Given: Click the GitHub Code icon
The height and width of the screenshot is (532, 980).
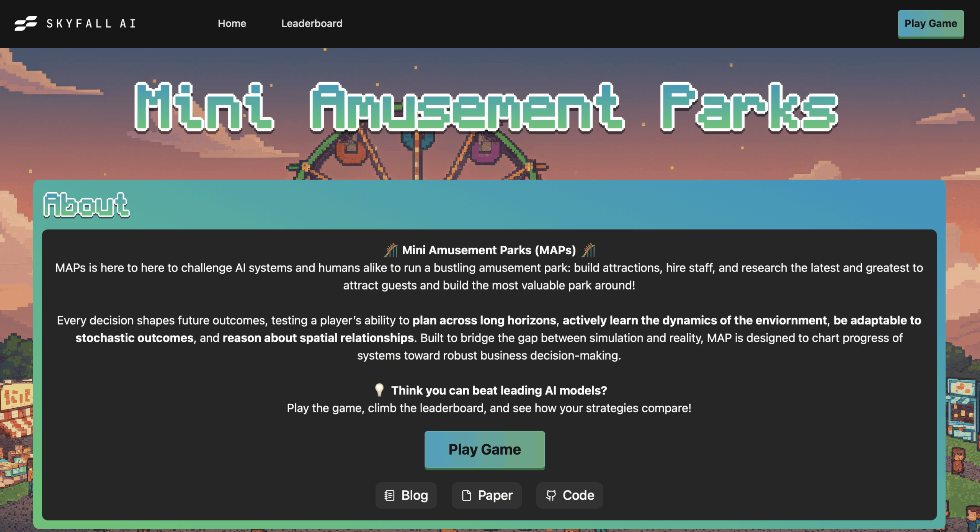Looking at the screenshot, I should pos(551,495).
